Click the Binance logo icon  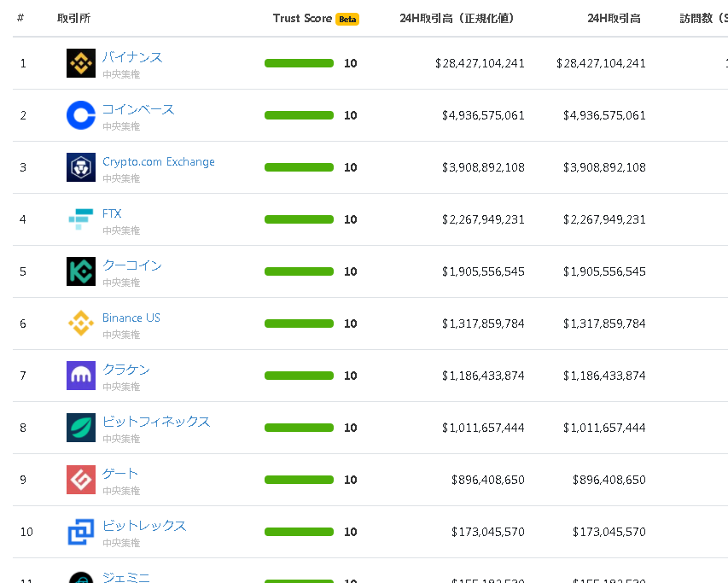[80, 62]
